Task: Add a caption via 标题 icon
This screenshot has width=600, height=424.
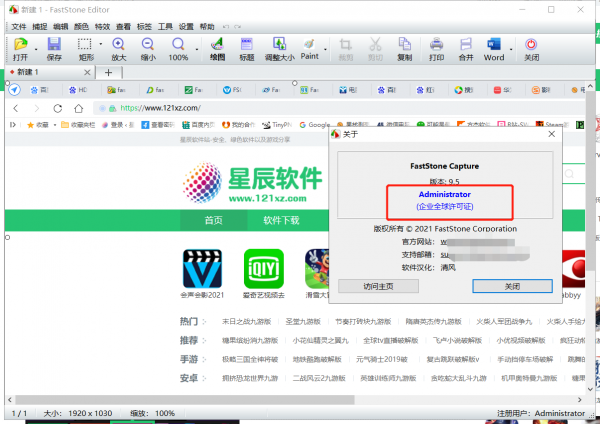Action: point(247,49)
